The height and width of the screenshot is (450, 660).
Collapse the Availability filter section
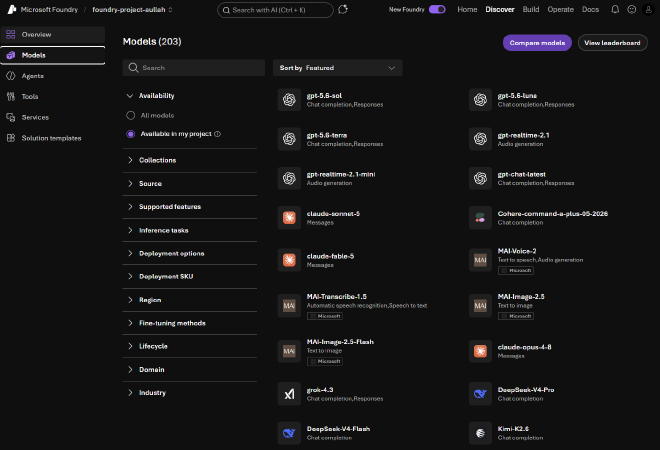(189, 96)
